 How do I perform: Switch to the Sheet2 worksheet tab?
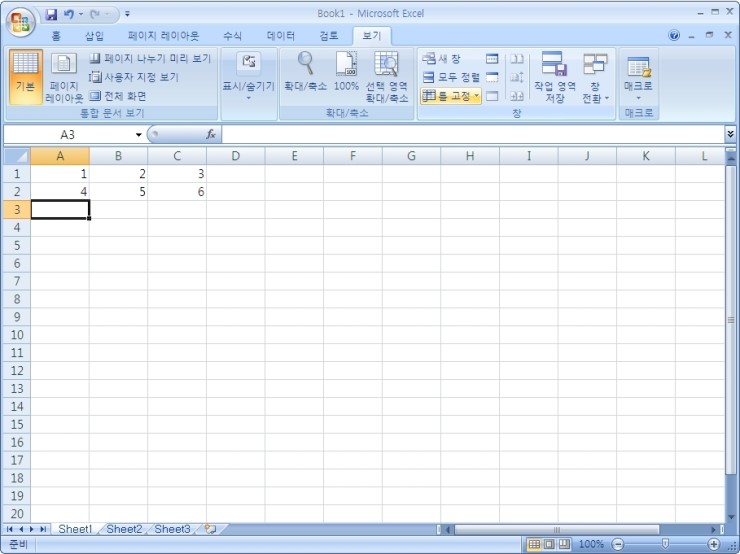point(124,529)
